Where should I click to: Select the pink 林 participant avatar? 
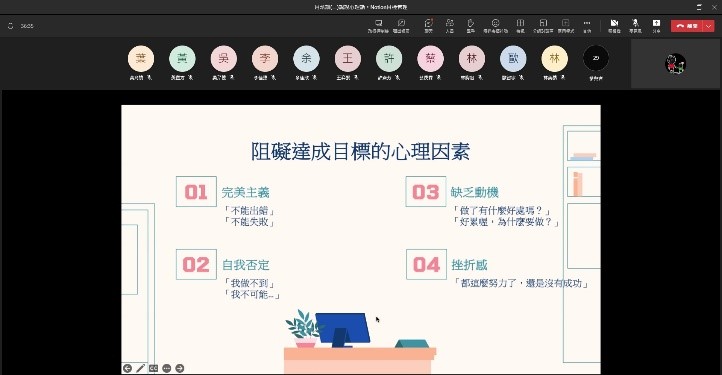point(472,59)
